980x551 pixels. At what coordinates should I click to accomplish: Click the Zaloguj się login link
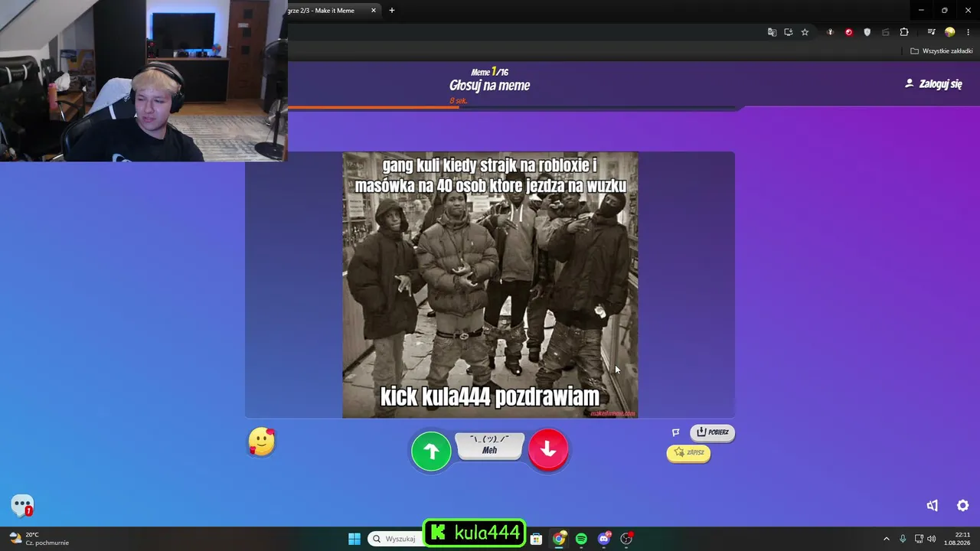click(933, 84)
